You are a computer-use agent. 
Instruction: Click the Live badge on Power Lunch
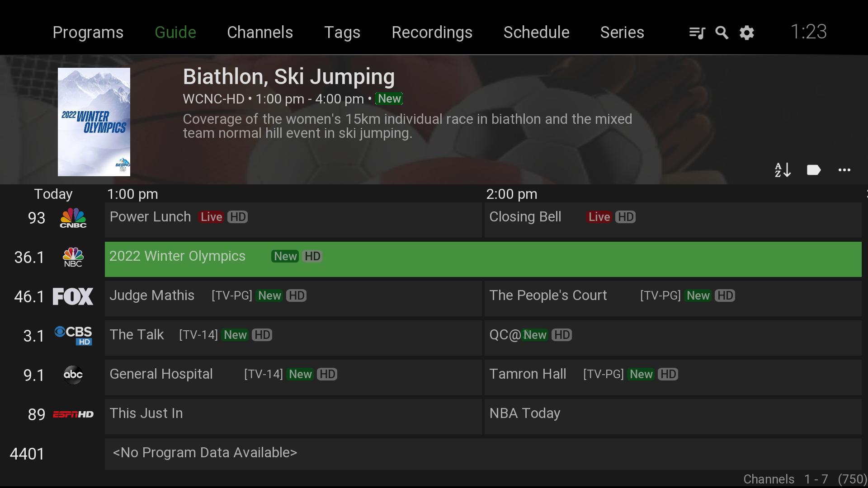211,217
